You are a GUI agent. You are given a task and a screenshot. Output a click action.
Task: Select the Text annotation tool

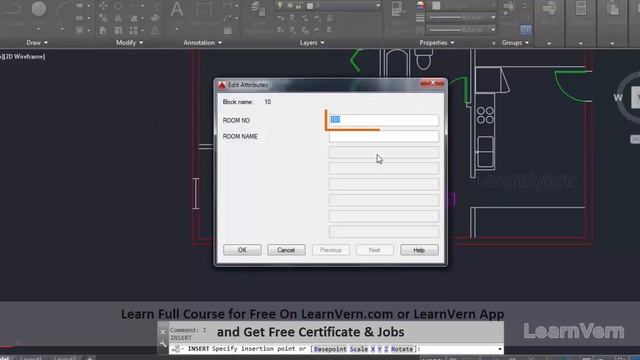pyautogui.click(x=177, y=9)
